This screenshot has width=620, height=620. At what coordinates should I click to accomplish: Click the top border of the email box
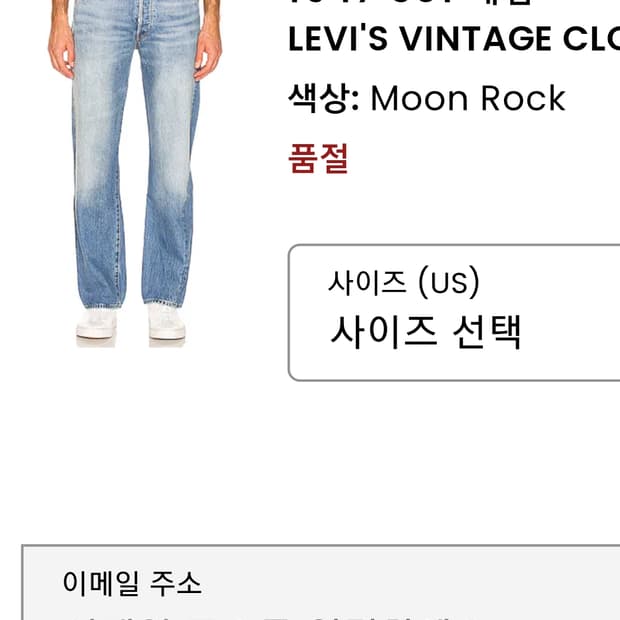point(321,546)
